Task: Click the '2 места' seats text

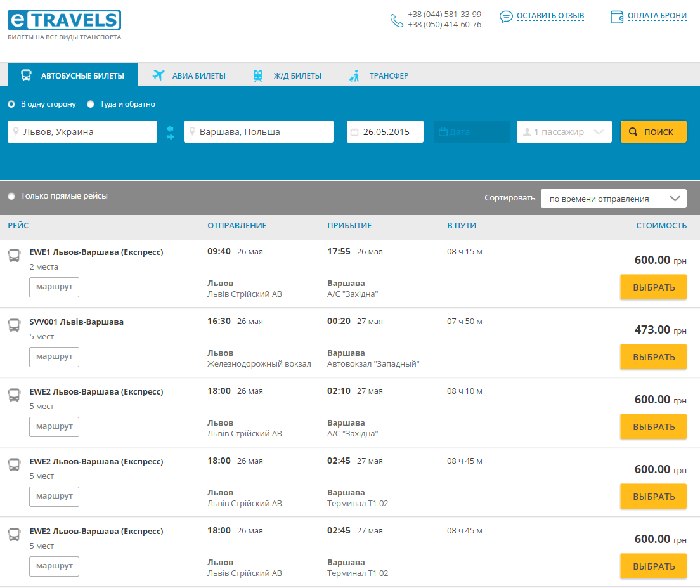Action: [x=44, y=266]
